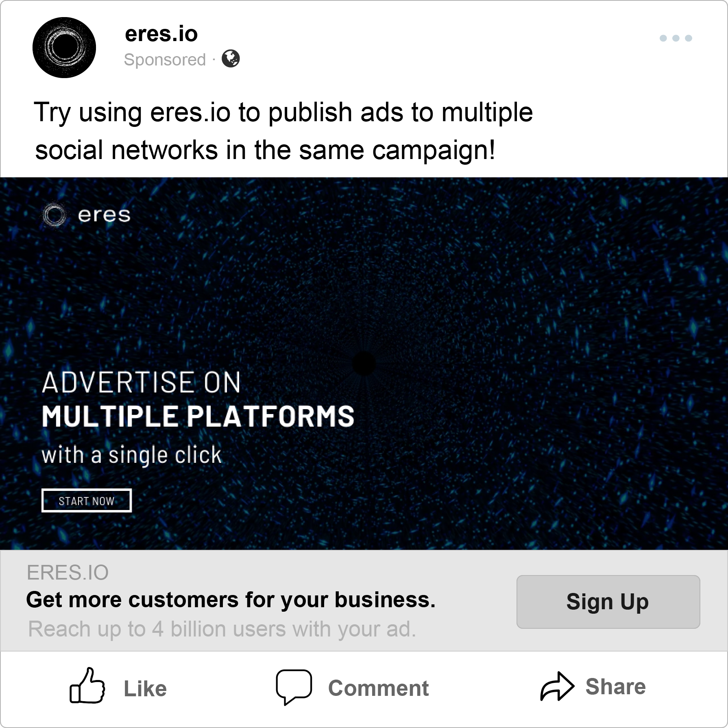Image resolution: width=728 pixels, height=728 pixels.
Task: Open the eres.io page name link
Action: pyautogui.click(x=161, y=33)
